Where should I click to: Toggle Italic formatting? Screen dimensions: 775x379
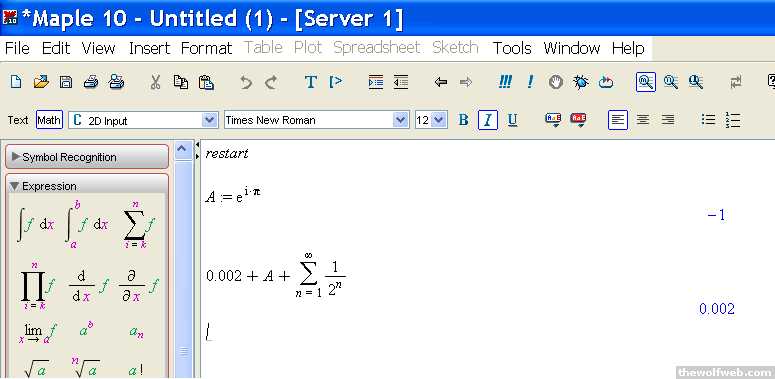pos(488,120)
